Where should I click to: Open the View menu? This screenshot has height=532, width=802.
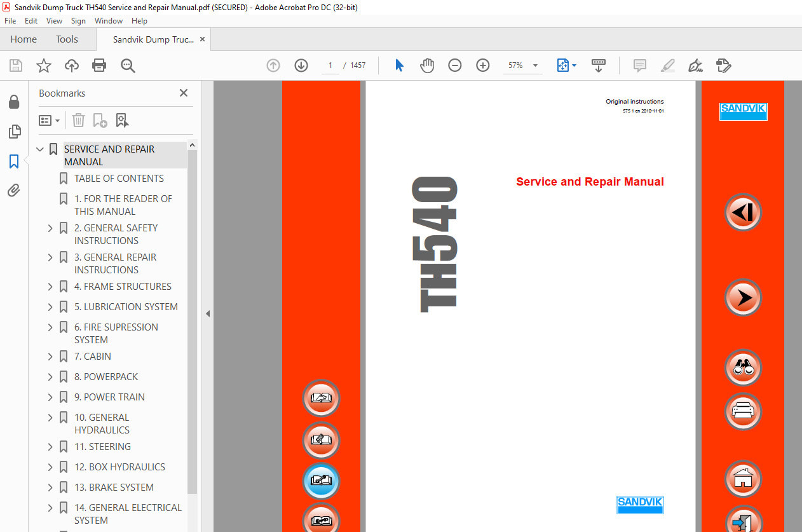click(x=55, y=21)
